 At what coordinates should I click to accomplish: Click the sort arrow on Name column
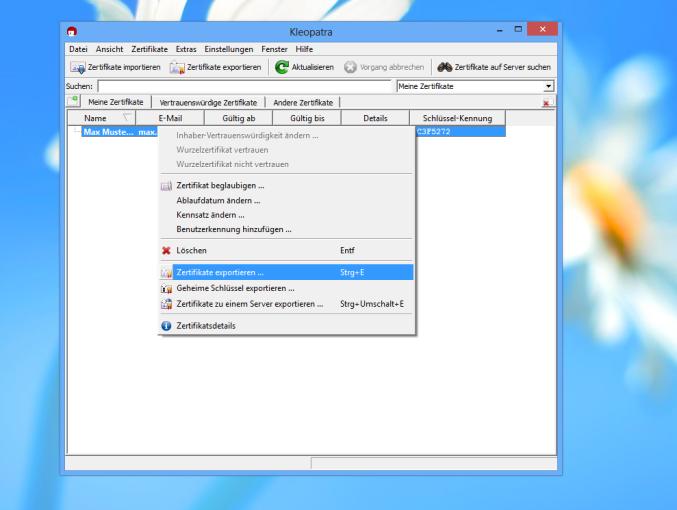pos(127,117)
